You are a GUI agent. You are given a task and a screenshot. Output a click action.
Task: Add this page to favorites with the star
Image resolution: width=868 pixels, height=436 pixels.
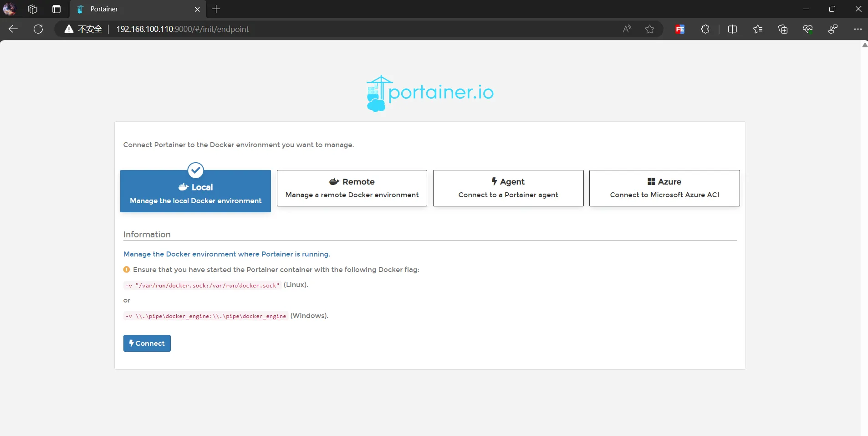(649, 29)
